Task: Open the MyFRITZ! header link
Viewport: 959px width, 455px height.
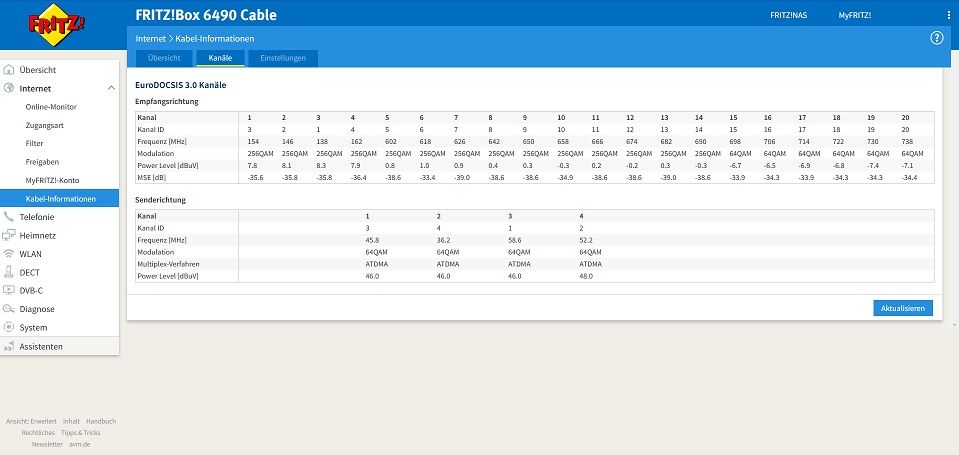Action: [x=854, y=15]
